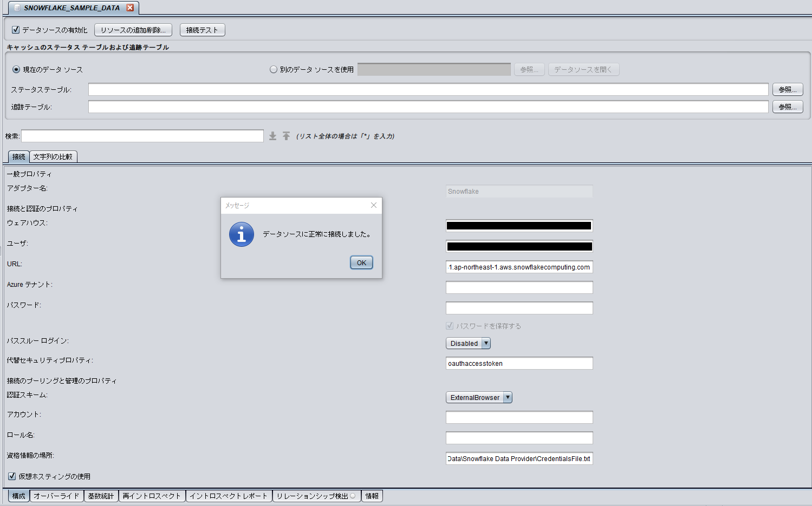Click 接続のプーリングと管理のプロパティ heading

(x=62, y=380)
